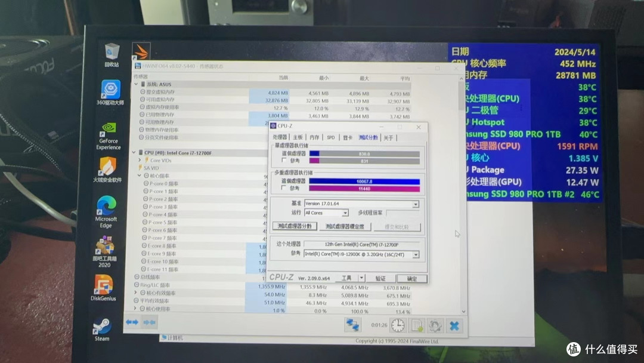Open the Recycle Bin desktop icon
The image size is (644, 363).
(112, 55)
